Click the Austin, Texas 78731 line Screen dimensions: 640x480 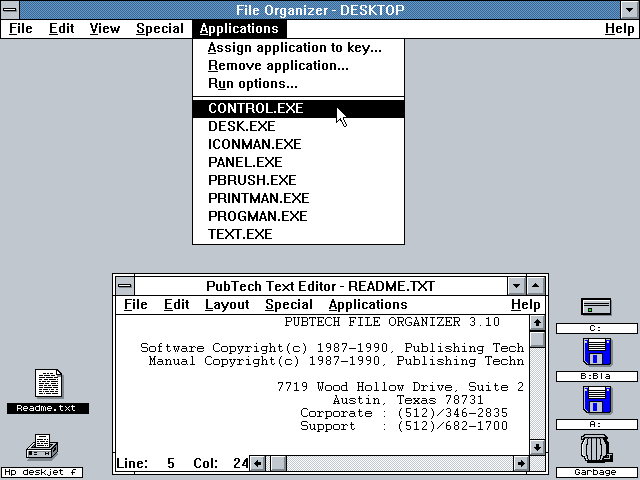tap(408, 400)
